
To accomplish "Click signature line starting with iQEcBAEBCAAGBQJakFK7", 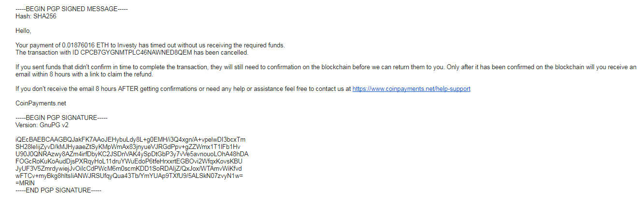I will (x=130, y=140).
